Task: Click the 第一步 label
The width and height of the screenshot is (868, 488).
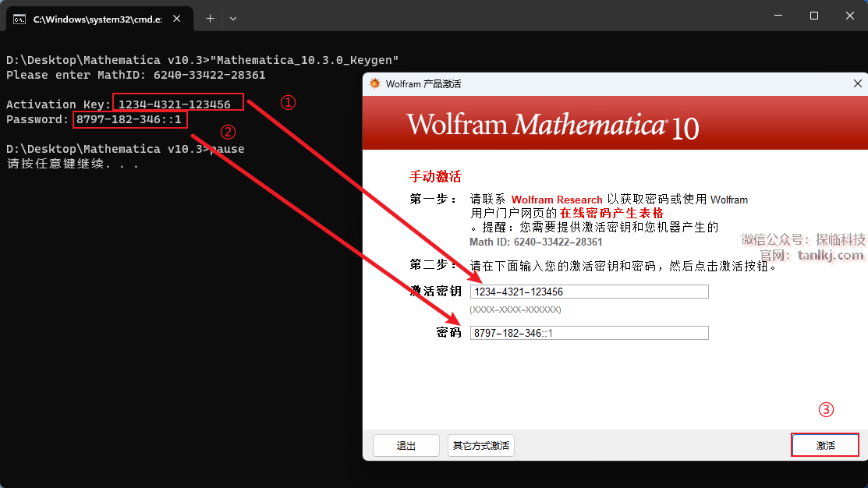Action: pos(434,200)
